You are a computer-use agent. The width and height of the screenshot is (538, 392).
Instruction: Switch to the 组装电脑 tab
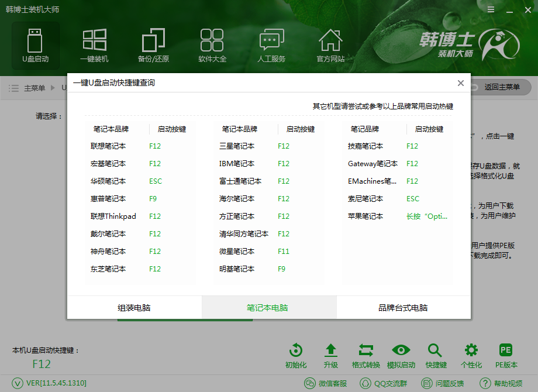coord(134,307)
